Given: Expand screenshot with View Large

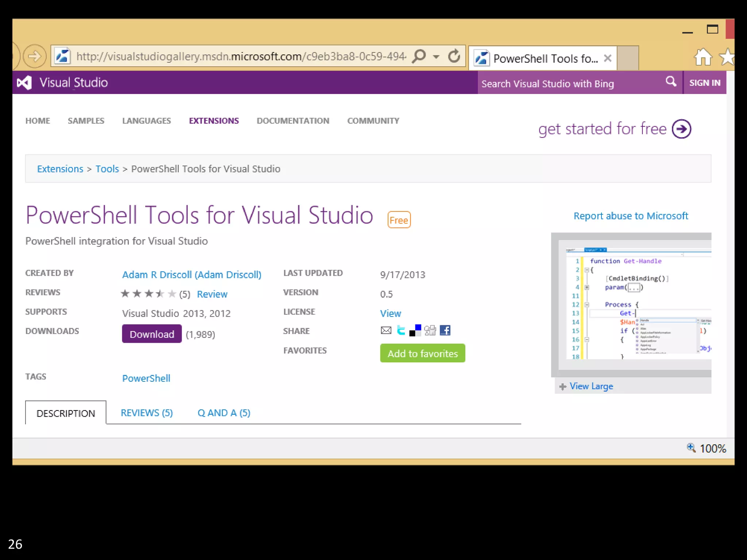Looking at the screenshot, I should pos(591,386).
